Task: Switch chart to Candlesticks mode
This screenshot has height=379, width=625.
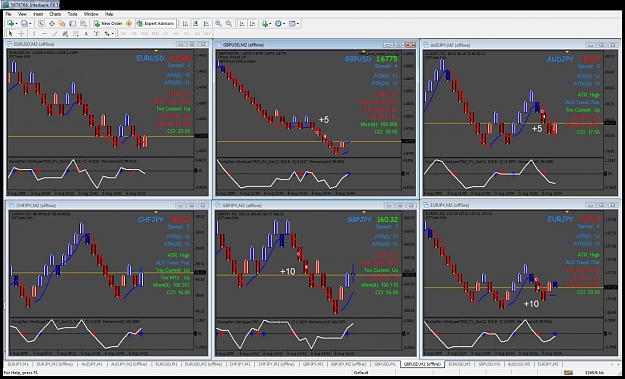Action: pyautogui.click(x=196, y=24)
